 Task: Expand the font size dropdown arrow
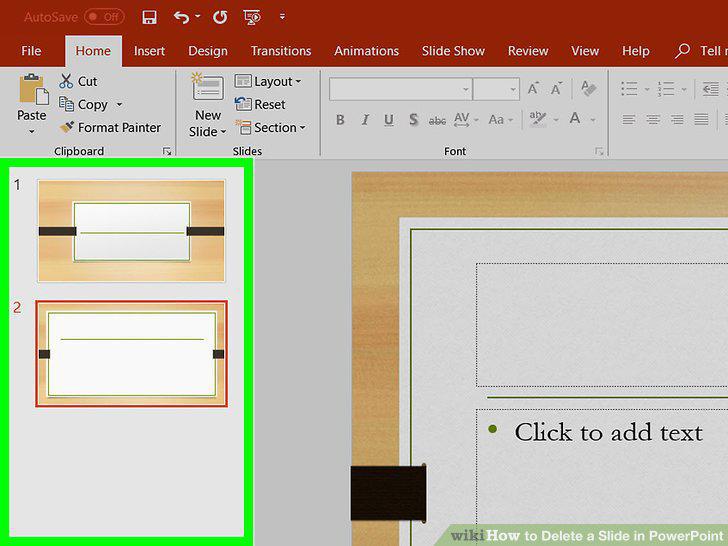[x=513, y=89]
